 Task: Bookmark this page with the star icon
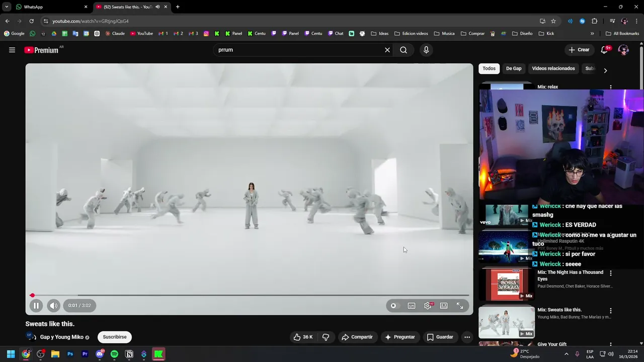pos(553,21)
